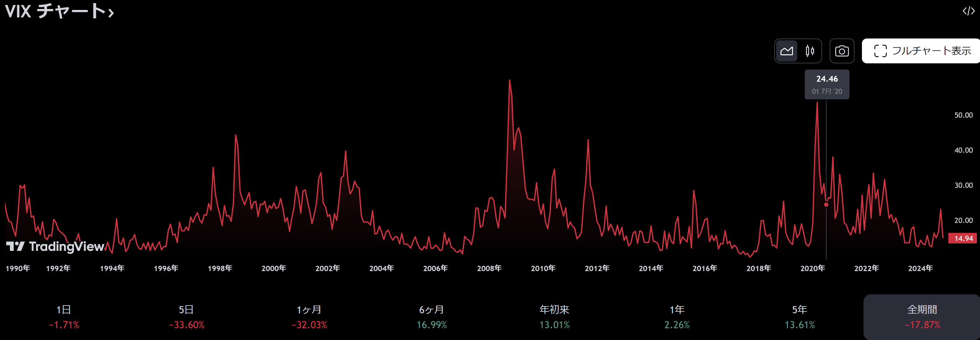Image resolution: width=980 pixels, height=340 pixels.
Task: Click the TradingView logo
Action: (55, 247)
